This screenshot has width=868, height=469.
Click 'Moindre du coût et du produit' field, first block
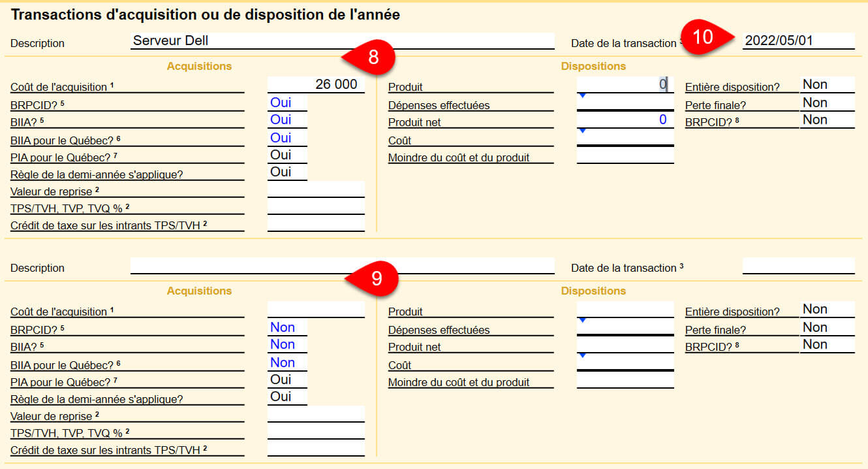click(625, 155)
